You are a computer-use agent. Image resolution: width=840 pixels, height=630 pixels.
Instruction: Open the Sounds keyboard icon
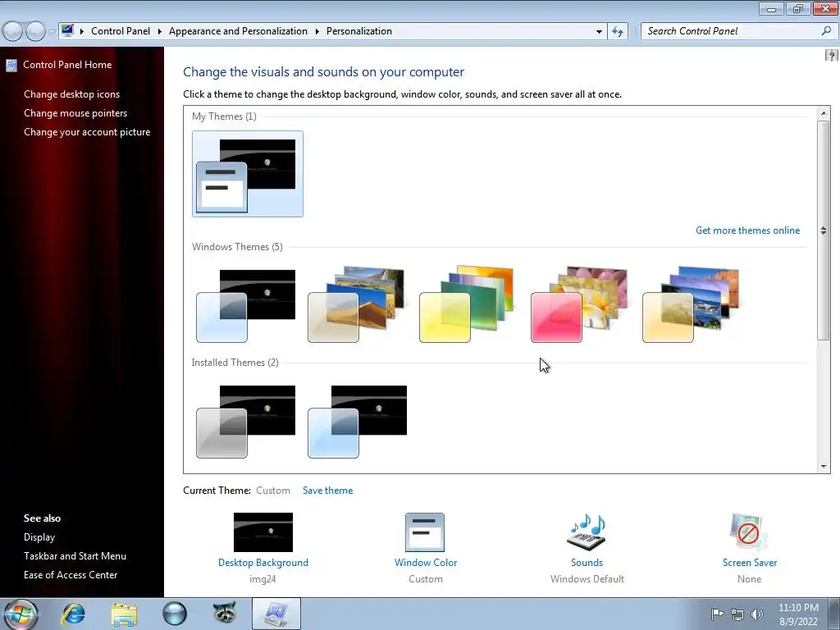pos(587,532)
